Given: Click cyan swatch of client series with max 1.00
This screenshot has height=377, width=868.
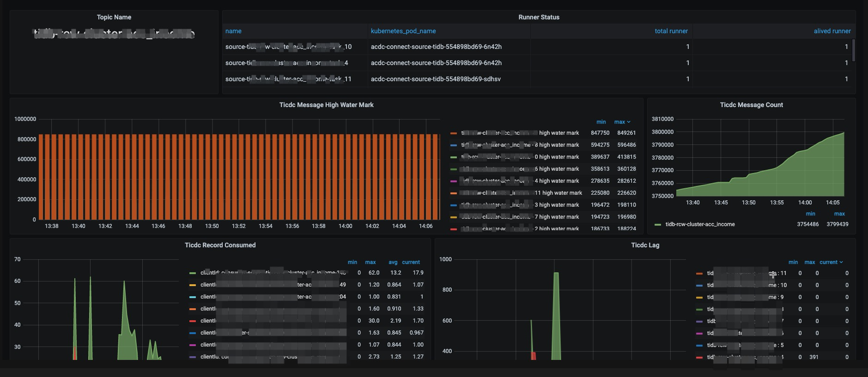Looking at the screenshot, I should click(193, 297).
